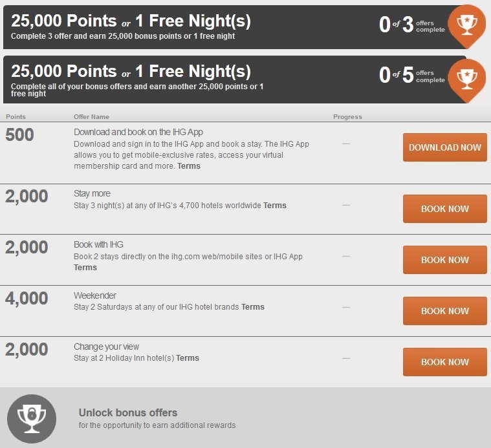Click the Weekender offer title
This screenshot has height=448, width=491.
pyautogui.click(x=95, y=295)
